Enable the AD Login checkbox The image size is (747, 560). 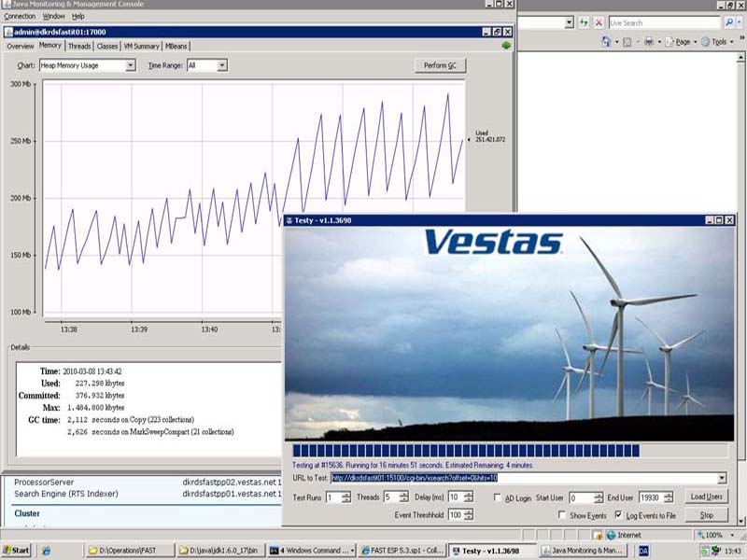tap(498, 497)
